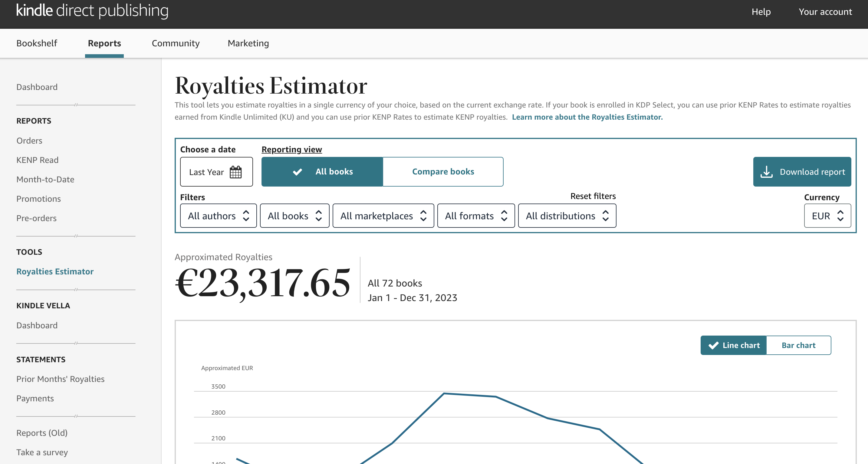Expand the All authors filter
The width and height of the screenshot is (868, 464).
tap(218, 215)
